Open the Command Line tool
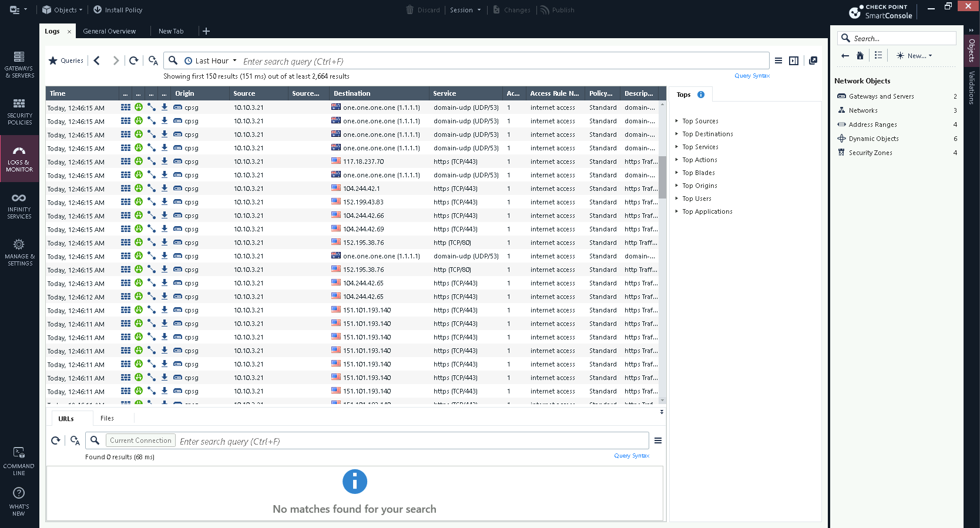The width and height of the screenshot is (980, 528). click(x=19, y=460)
